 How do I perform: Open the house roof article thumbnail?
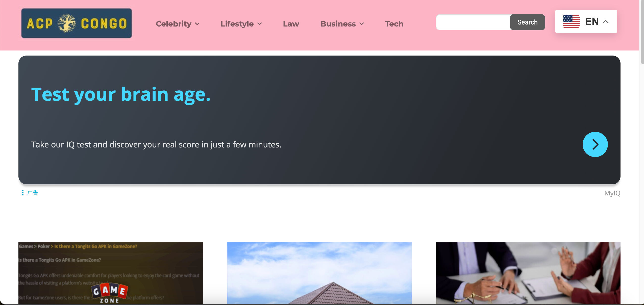click(319, 273)
